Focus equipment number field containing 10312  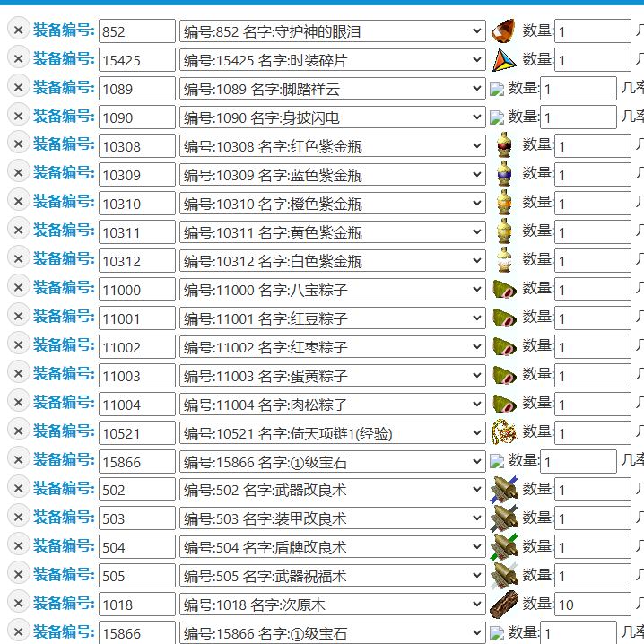click(137, 261)
